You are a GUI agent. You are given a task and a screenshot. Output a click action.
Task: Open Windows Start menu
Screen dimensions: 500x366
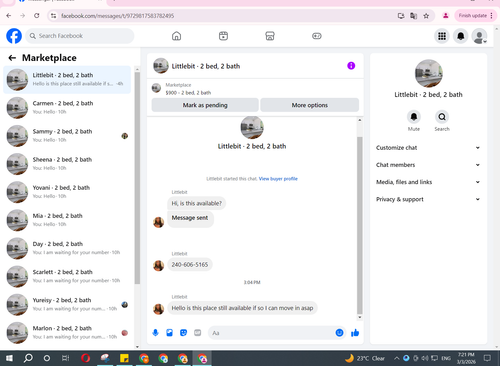(9, 358)
